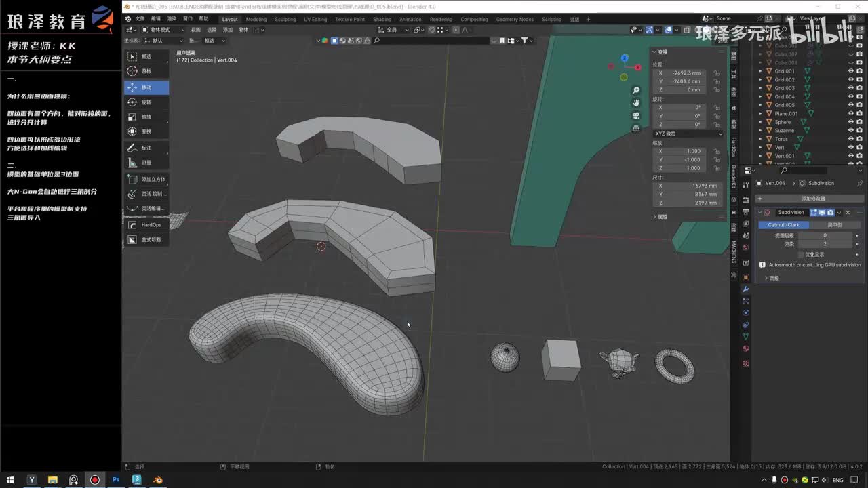Click the camera view icon in viewport
The width and height of the screenshot is (868, 488).
pos(636,115)
